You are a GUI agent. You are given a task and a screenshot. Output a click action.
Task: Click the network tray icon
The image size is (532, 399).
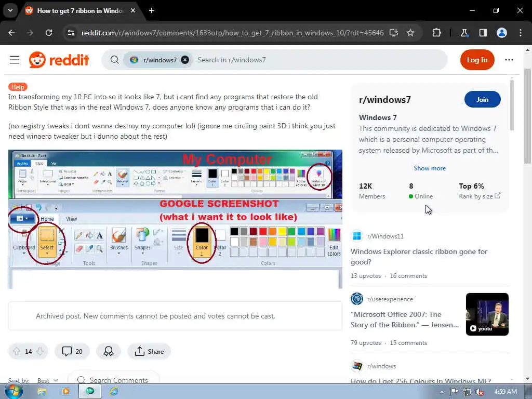click(467, 392)
